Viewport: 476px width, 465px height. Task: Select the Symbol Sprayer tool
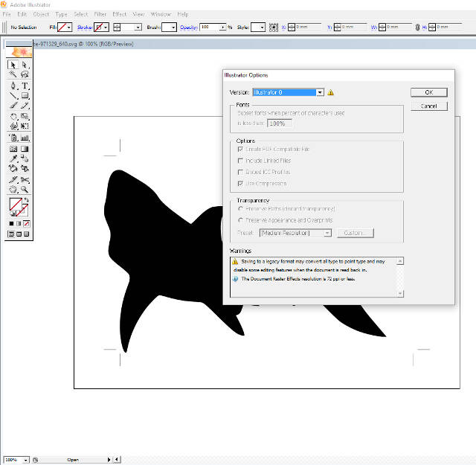(13, 138)
